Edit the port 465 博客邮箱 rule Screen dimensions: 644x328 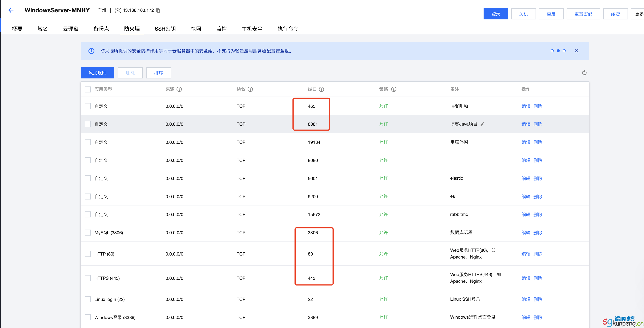point(526,106)
